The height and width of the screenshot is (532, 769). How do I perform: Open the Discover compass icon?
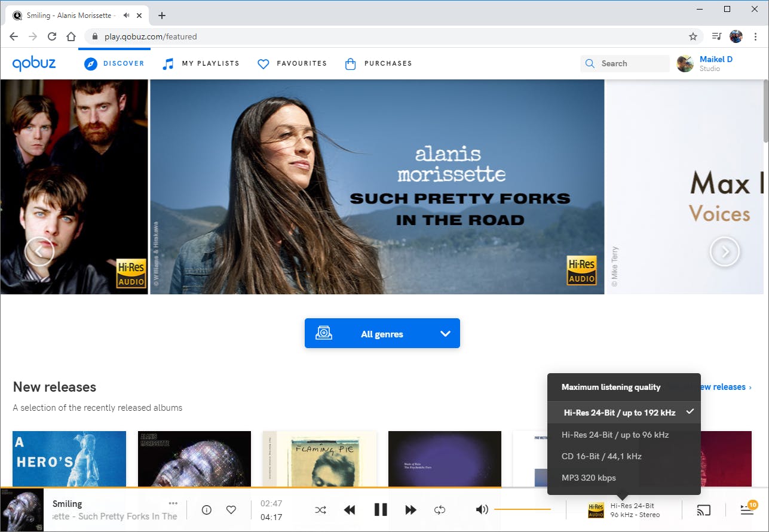(x=90, y=63)
